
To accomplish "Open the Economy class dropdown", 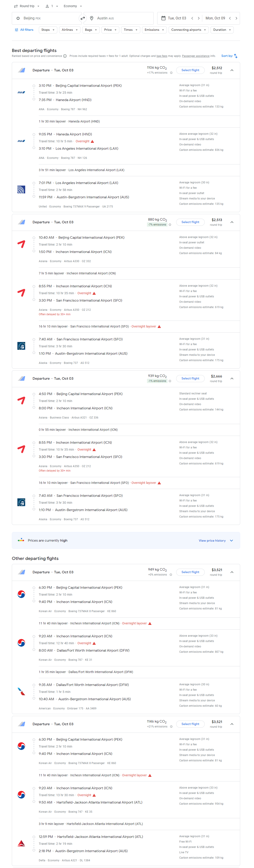I will [x=73, y=6].
